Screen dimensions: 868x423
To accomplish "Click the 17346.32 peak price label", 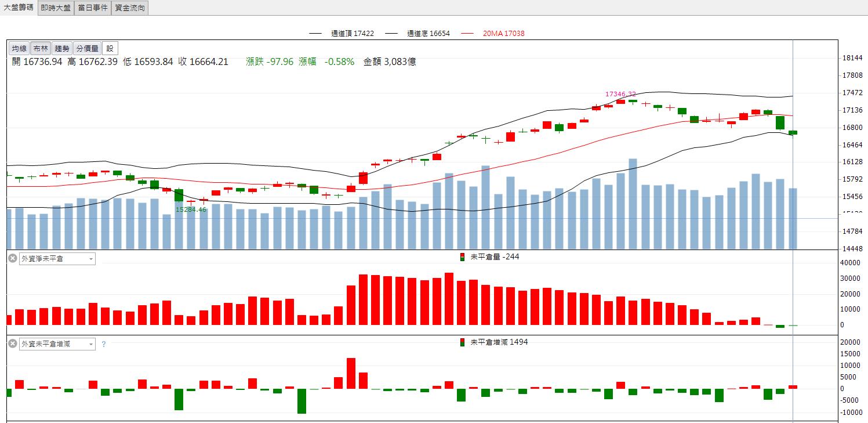I will pyautogui.click(x=620, y=94).
